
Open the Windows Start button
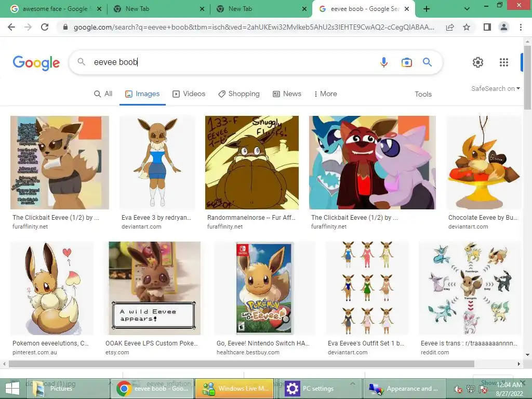(12, 389)
